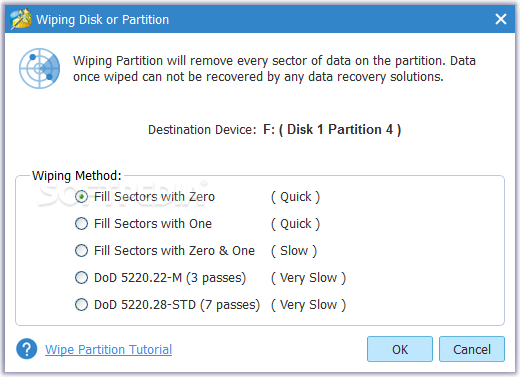Click the wizard app icon in title bar
520x377 pixels.
[21, 19]
